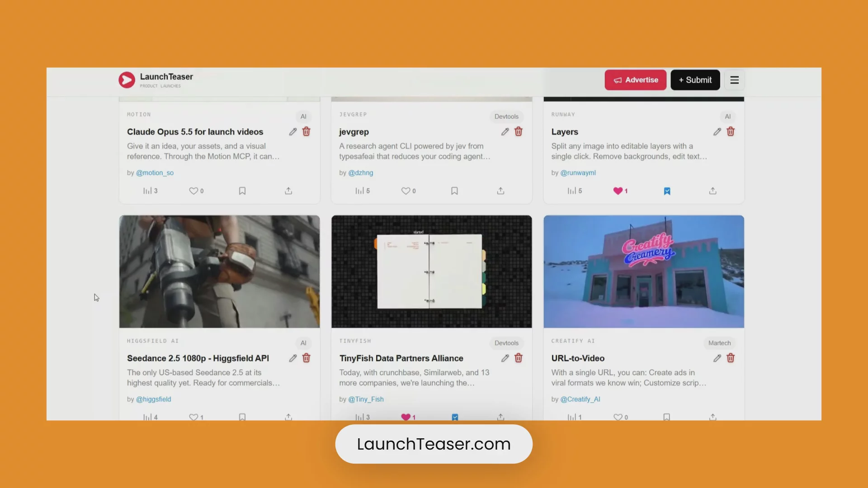Viewport: 868px width, 488px height.
Task: Open the @dzhng author profile
Action: [x=360, y=173]
